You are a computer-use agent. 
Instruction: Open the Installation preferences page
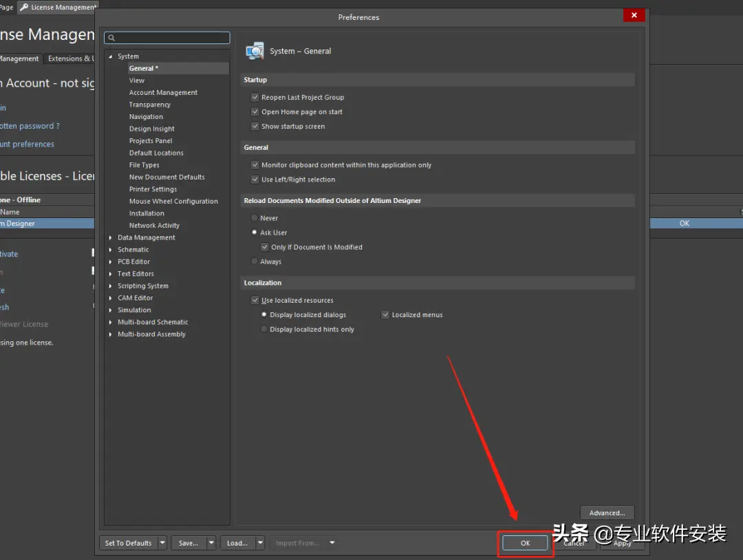[x=147, y=213]
